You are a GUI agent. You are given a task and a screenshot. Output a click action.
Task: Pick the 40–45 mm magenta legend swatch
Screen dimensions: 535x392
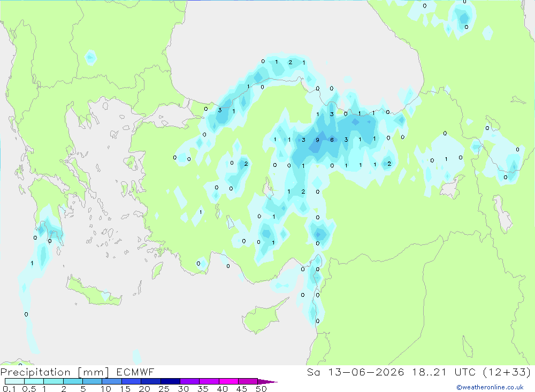coord(228,381)
